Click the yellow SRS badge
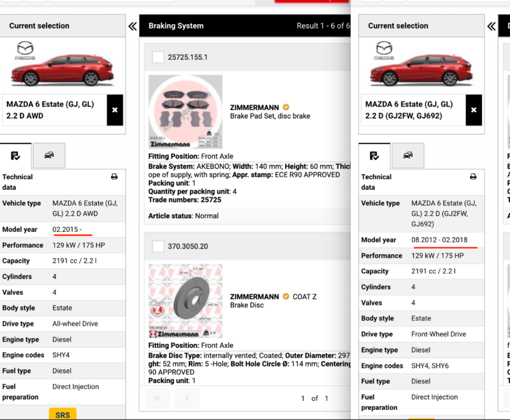 [62, 414]
